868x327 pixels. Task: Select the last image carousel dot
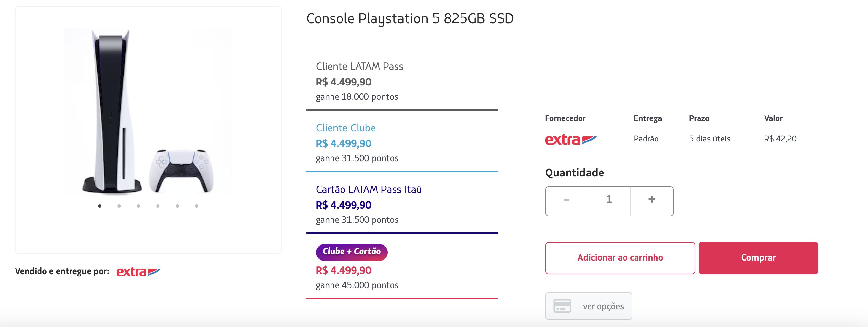[x=197, y=206]
